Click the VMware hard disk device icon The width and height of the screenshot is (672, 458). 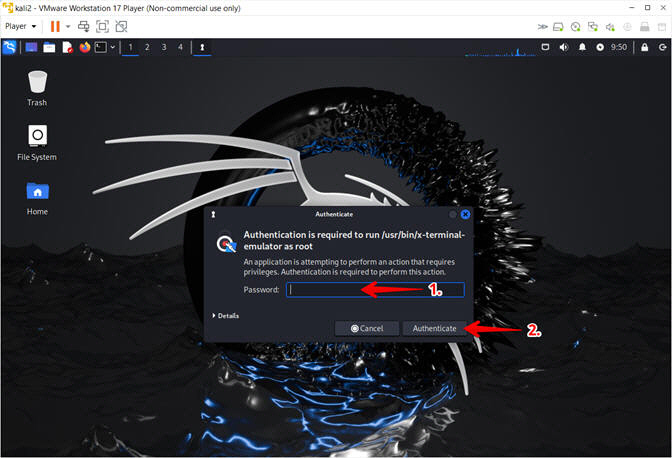(558, 27)
